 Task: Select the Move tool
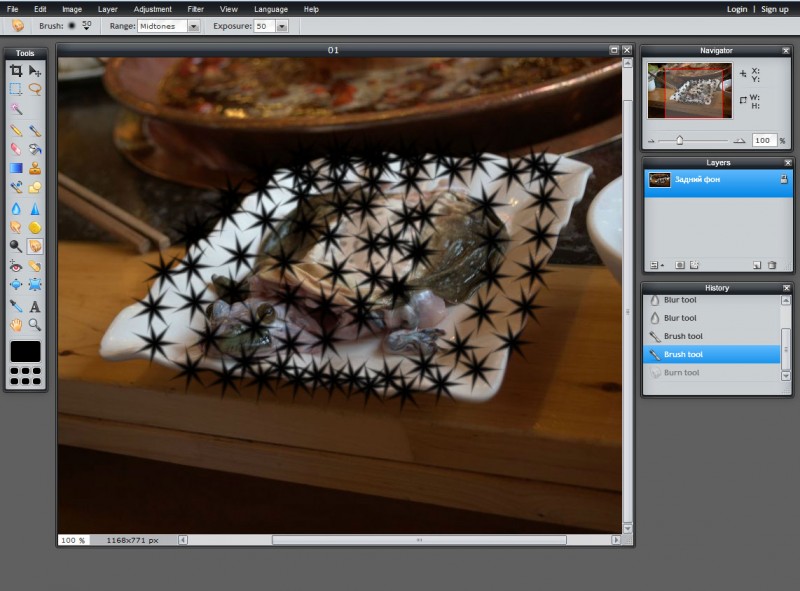pyautogui.click(x=35, y=70)
